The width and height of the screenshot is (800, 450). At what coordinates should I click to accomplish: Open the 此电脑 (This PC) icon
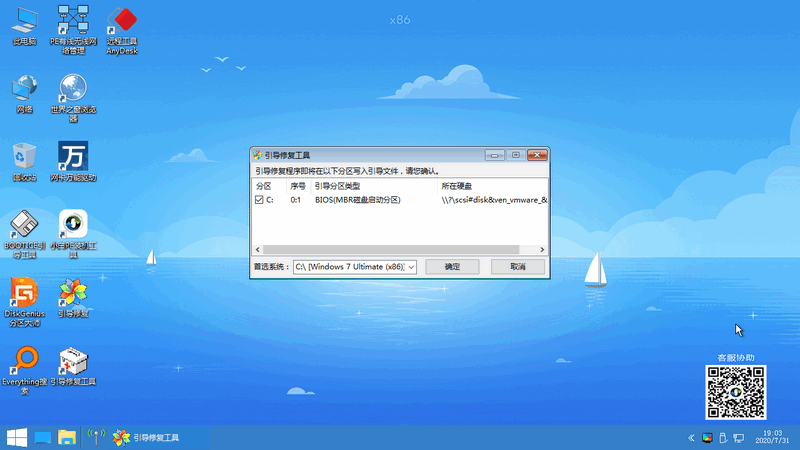(x=25, y=22)
